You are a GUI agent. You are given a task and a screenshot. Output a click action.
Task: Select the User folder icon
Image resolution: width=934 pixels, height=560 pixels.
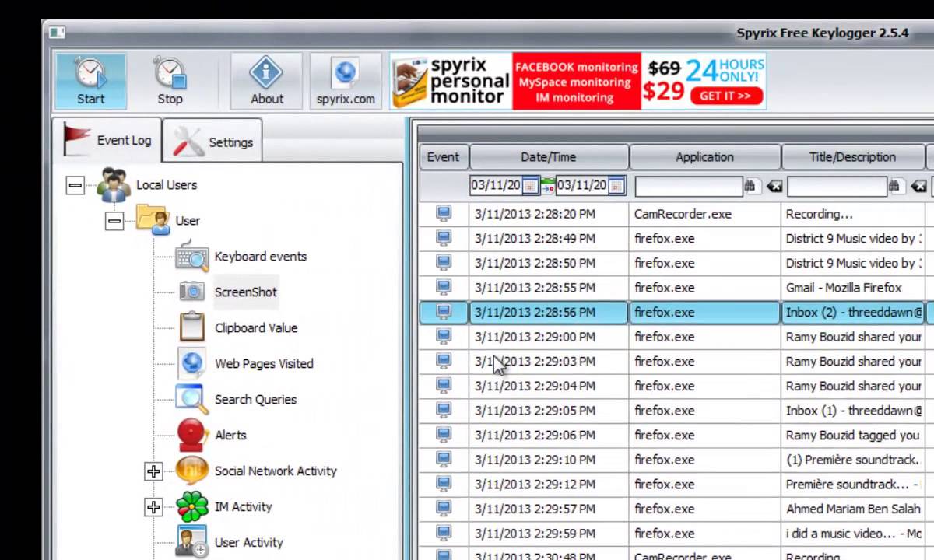(x=153, y=220)
